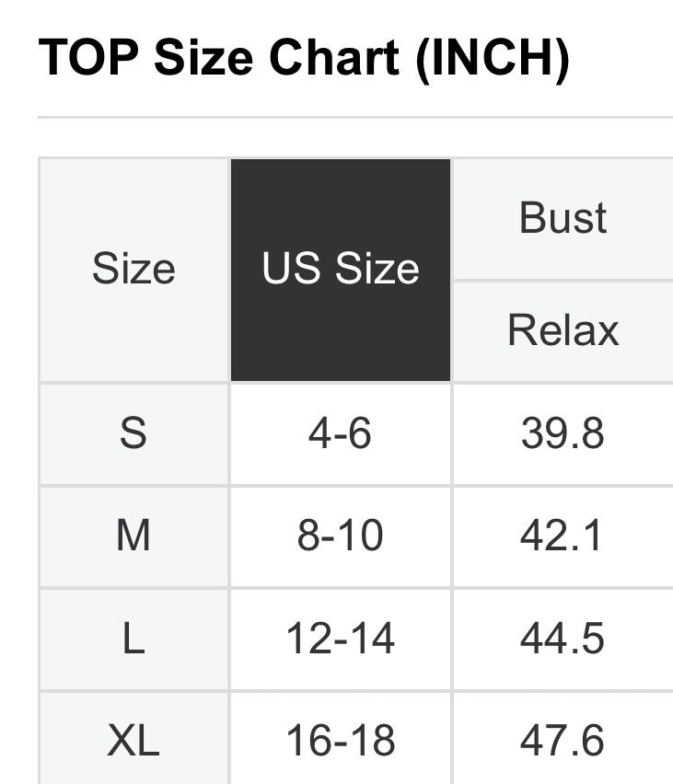Click the divider line below the title
The image size is (673, 784).
point(354,118)
